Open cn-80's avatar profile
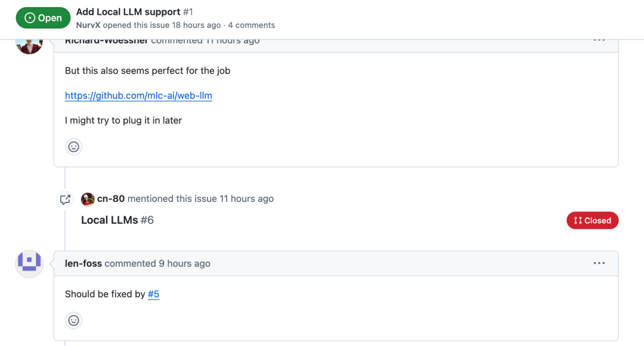 [x=88, y=199]
